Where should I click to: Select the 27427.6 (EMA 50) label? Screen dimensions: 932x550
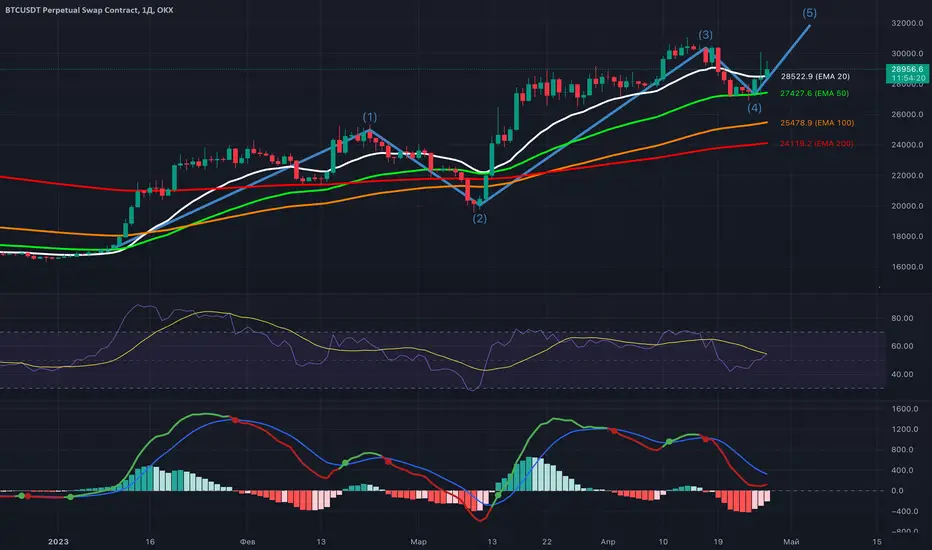pos(814,93)
